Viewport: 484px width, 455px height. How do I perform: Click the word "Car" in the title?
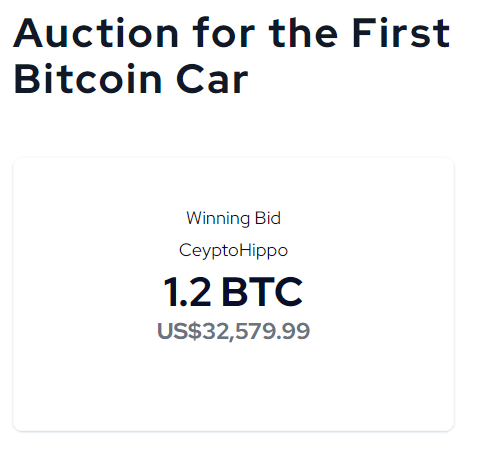tap(212, 79)
